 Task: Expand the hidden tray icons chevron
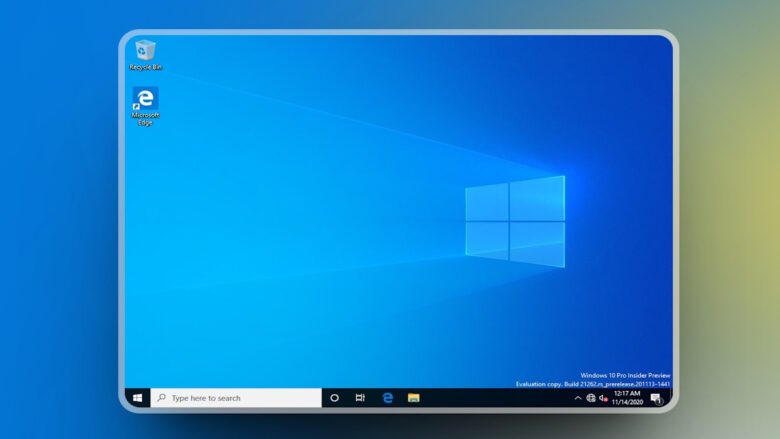coord(577,398)
